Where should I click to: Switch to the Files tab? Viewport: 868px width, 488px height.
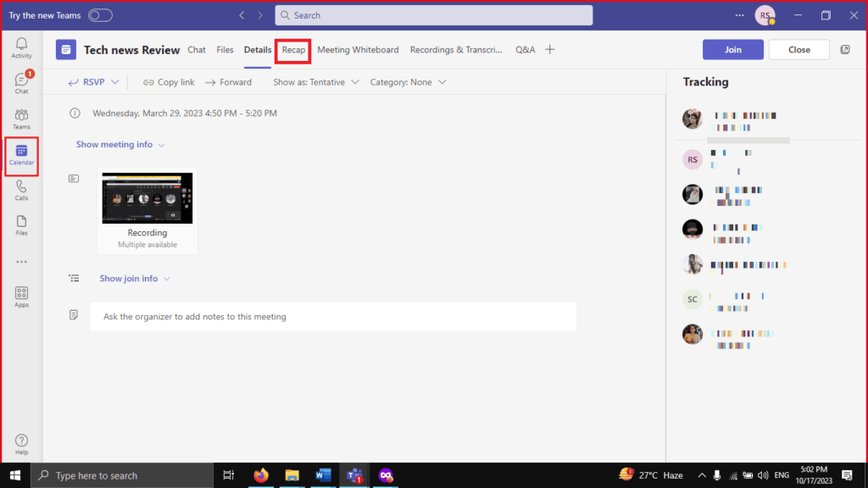coord(225,50)
